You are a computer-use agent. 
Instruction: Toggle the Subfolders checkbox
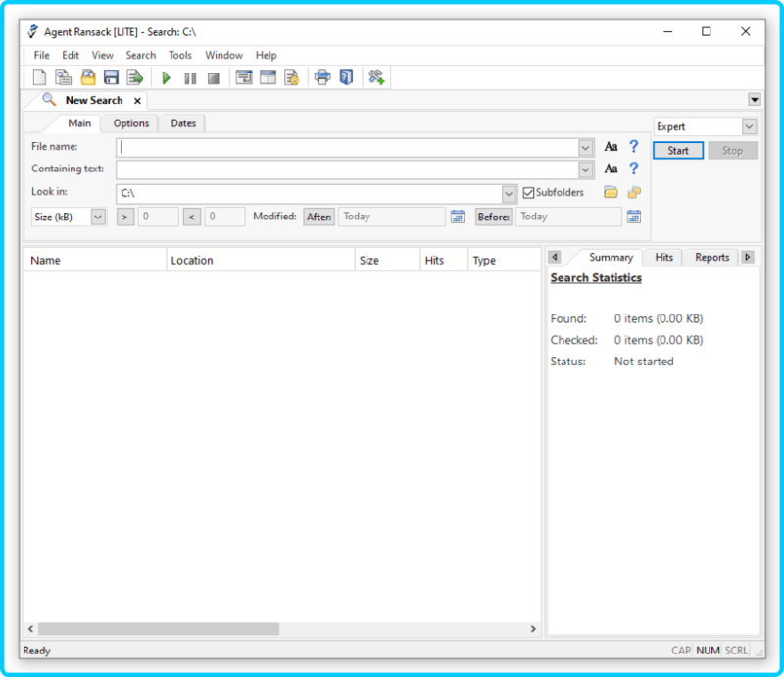pos(528,192)
